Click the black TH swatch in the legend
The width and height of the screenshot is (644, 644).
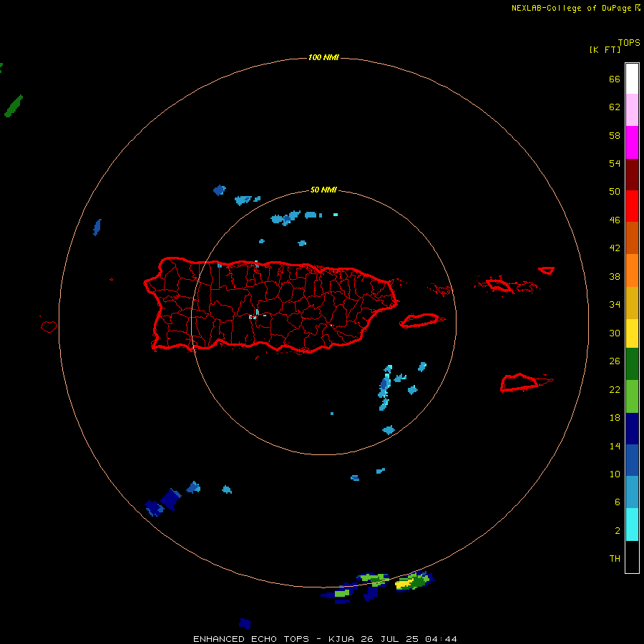632,557
